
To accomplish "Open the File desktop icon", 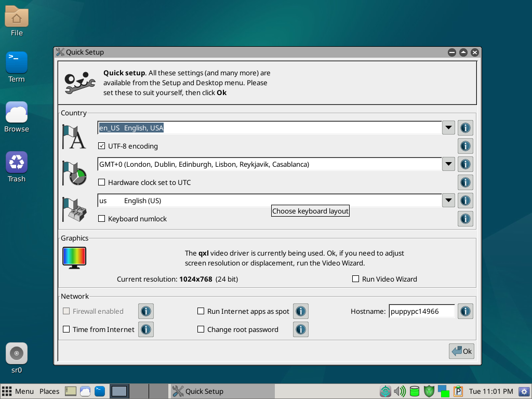I will point(17,21).
